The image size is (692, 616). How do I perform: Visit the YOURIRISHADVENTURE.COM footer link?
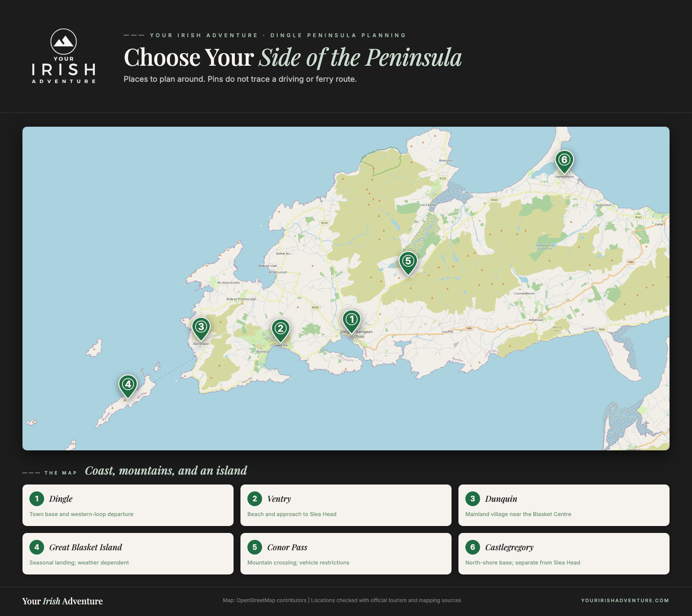tap(625, 600)
